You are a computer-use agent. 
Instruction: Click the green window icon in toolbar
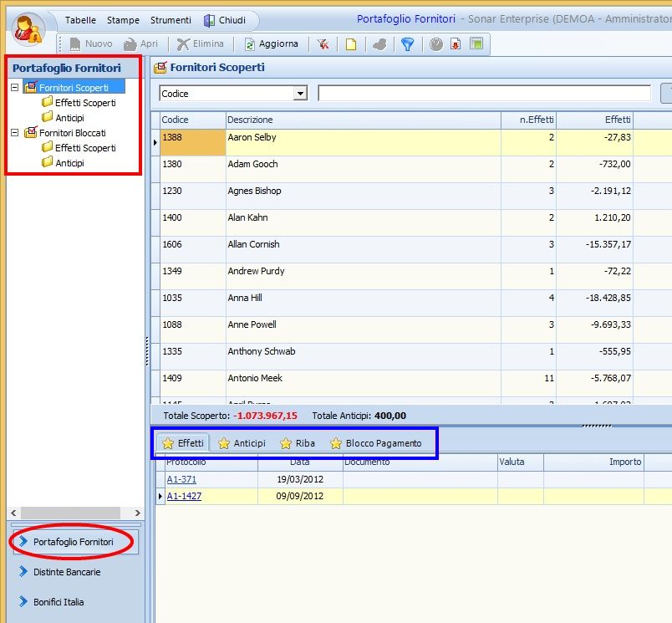pyautogui.click(x=476, y=44)
